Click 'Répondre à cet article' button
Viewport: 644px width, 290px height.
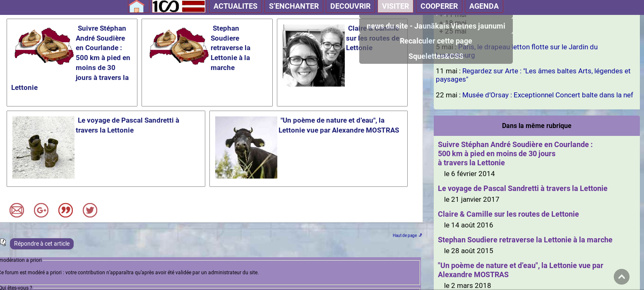click(x=42, y=244)
